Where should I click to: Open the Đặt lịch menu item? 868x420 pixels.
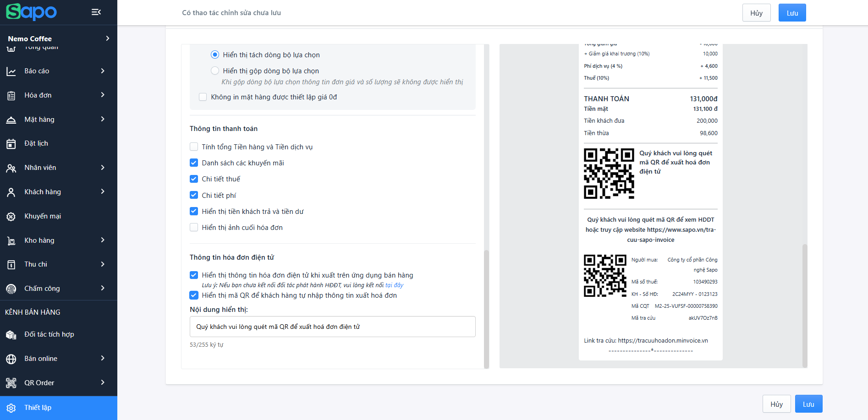tap(59, 143)
